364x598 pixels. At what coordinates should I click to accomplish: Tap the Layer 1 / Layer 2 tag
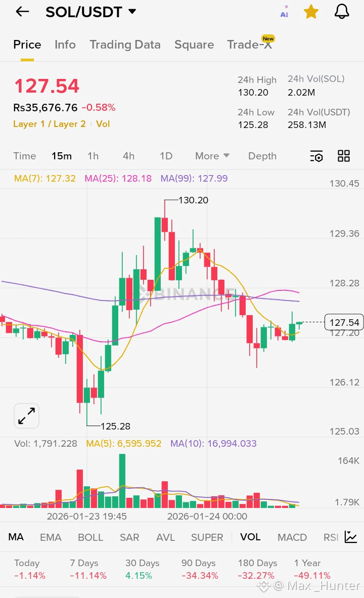point(49,124)
